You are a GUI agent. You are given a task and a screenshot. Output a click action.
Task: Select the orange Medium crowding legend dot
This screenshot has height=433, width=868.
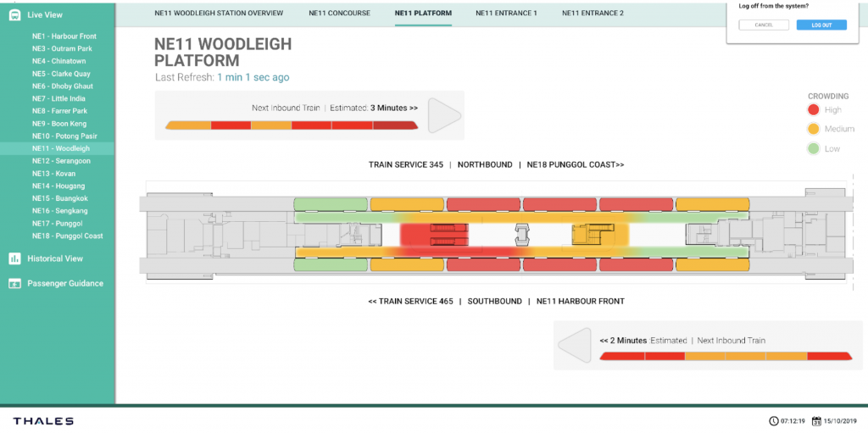812,130
